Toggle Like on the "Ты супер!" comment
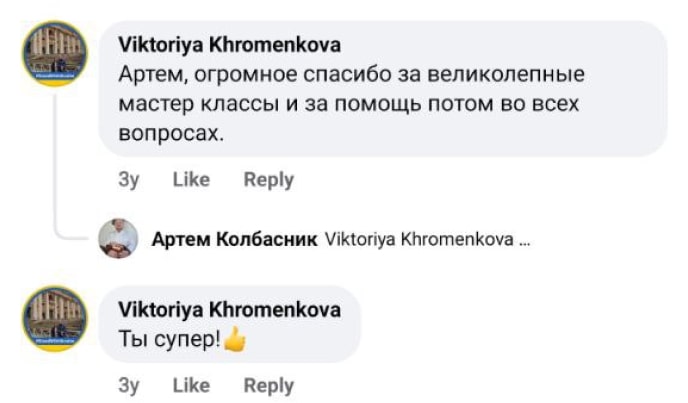Viewport: 688px width, 403px height. coord(191,385)
